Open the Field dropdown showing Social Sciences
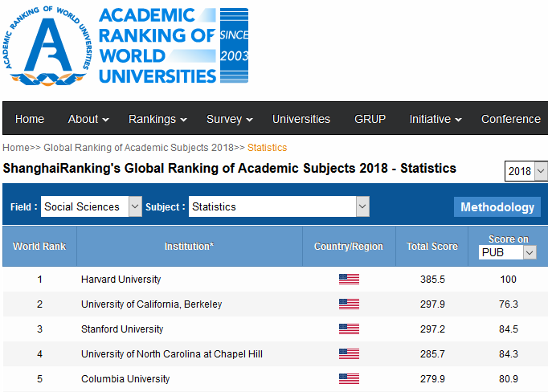This screenshot has height=392, width=548. [x=92, y=206]
